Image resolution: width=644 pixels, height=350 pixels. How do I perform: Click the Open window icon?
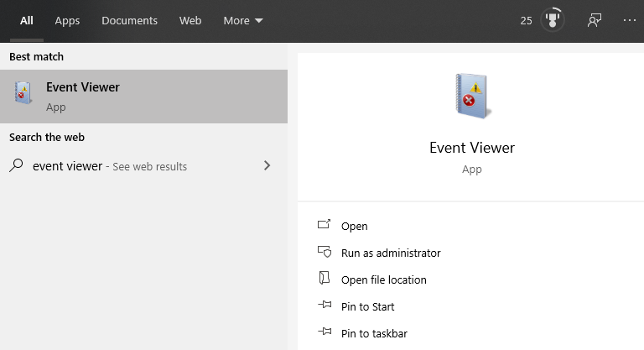(324, 224)
